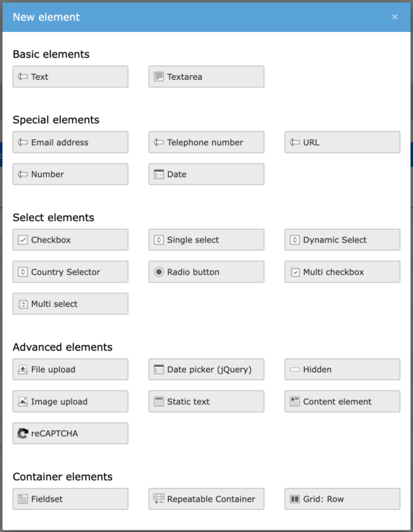
Task: Click the Date calendar icon
Action: click(159, 174)
